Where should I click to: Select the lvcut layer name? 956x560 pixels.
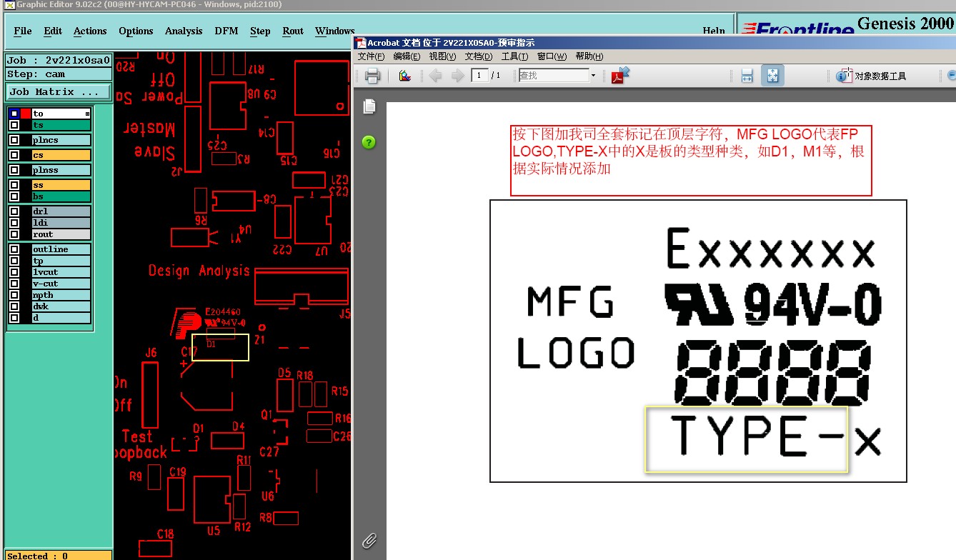61,272
